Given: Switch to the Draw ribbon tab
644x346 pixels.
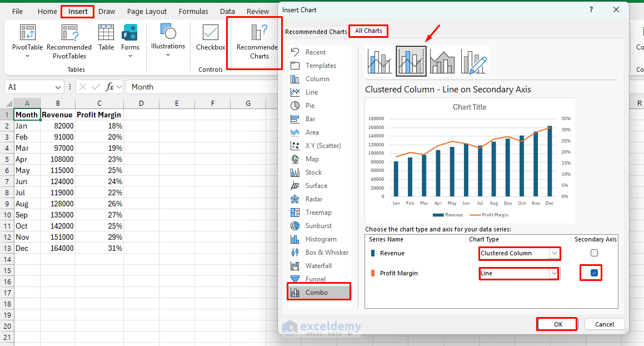Looking at the screenshot, I should (106, 12).
